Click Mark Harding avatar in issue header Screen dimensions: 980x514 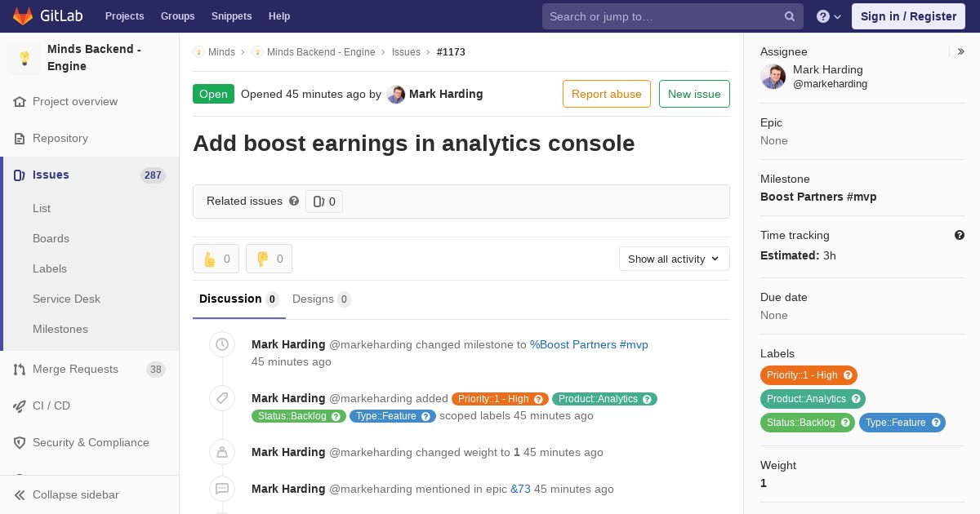(x=396, y=95)
